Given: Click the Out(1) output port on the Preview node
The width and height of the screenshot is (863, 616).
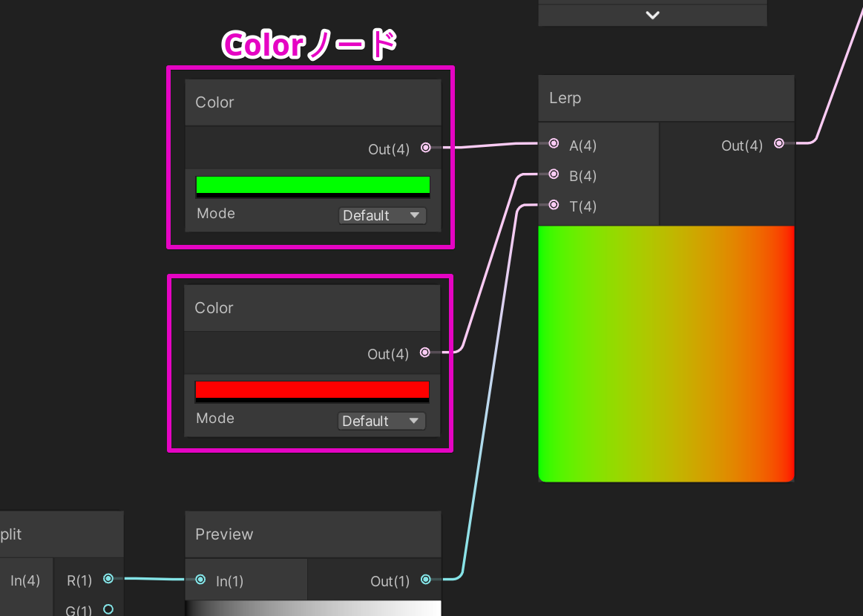Looking at the screenshot, I should 425,580.
